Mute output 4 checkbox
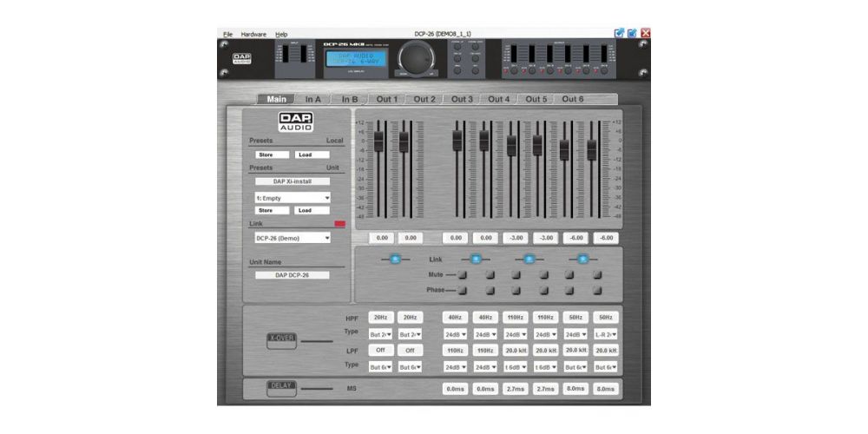Image resolution: width=868 pixels, height=434 pixels. point(543,274)
